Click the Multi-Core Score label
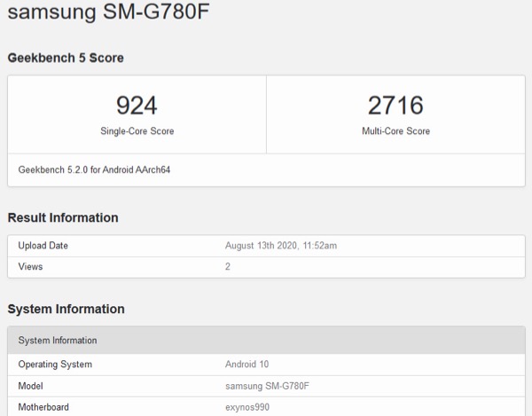The width and height of the screenshot is (532, 416). point(396,131)
